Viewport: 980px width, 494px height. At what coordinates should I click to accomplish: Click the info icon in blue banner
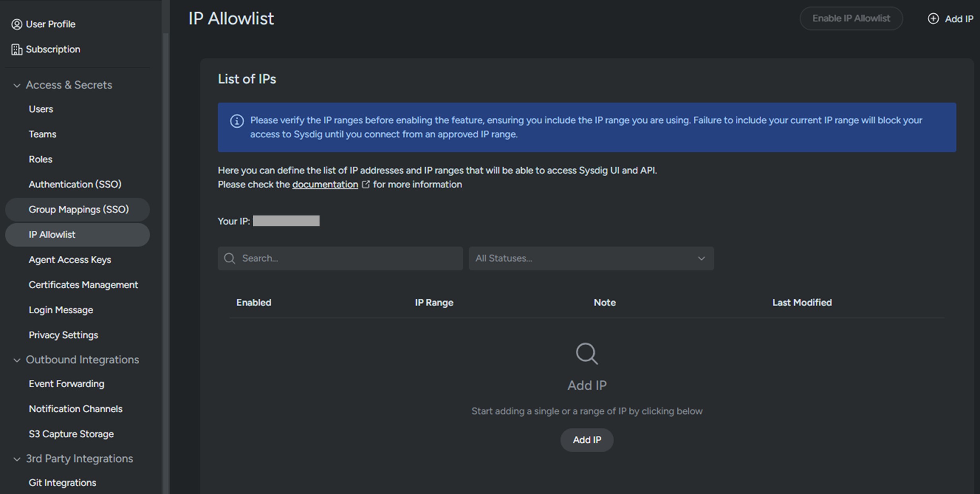[237, 121]
